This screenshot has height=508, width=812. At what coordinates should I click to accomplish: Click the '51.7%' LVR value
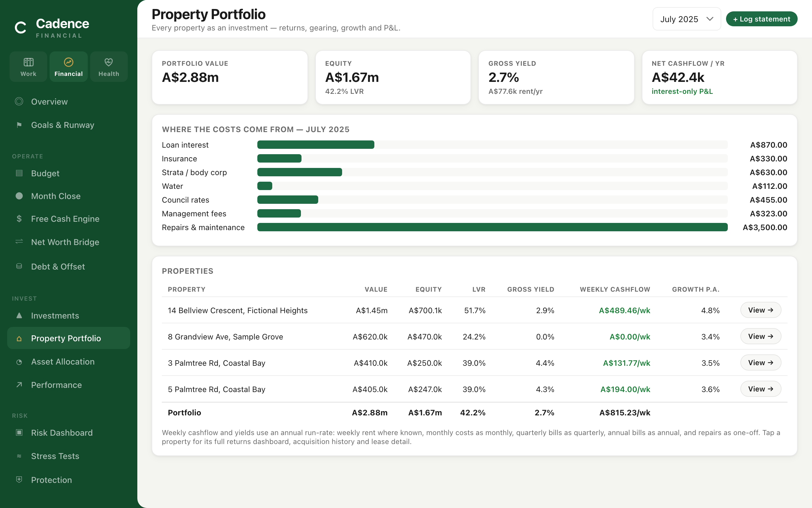click(475, 310)
